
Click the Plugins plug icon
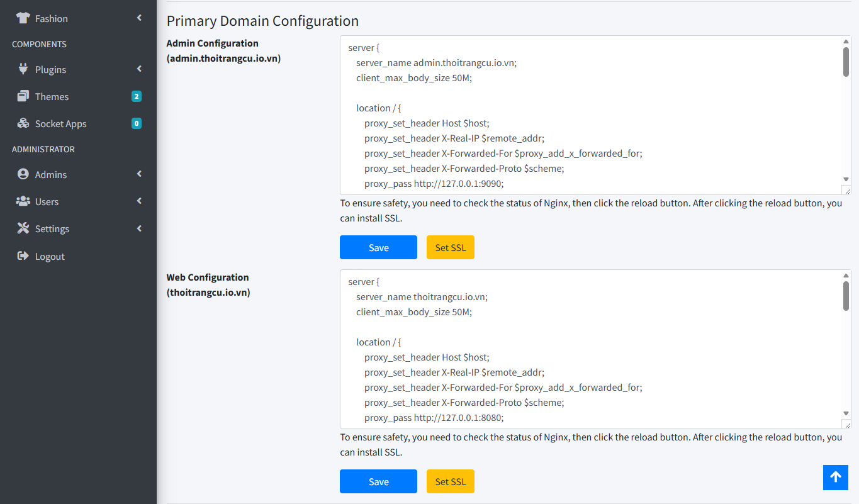(23, 69)
